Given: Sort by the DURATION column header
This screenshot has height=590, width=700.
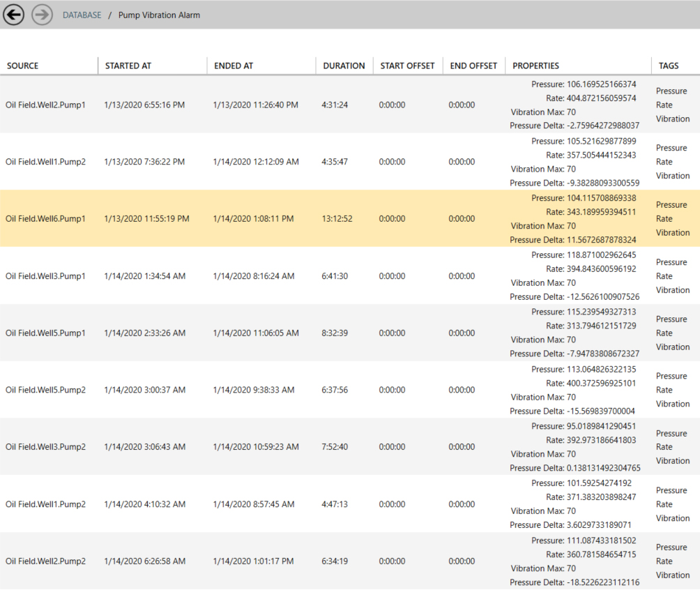Looking at the screenshot, I should click(344, 66).
